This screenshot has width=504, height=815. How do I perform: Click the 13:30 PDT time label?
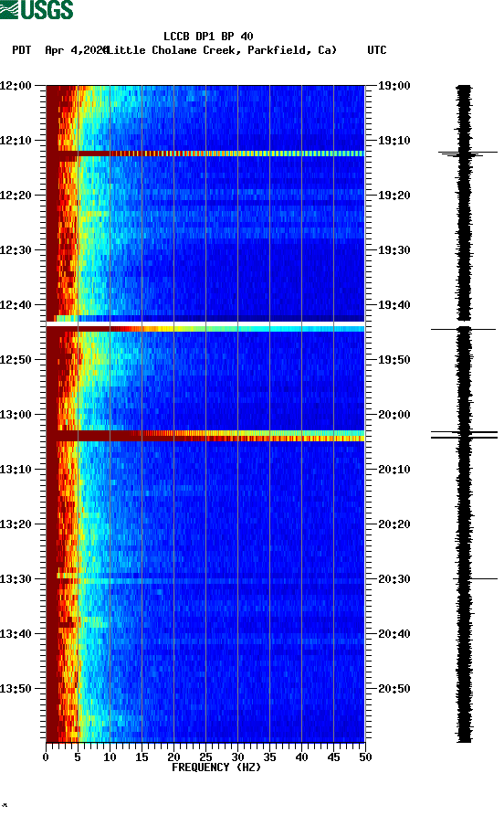click(16, 579)
